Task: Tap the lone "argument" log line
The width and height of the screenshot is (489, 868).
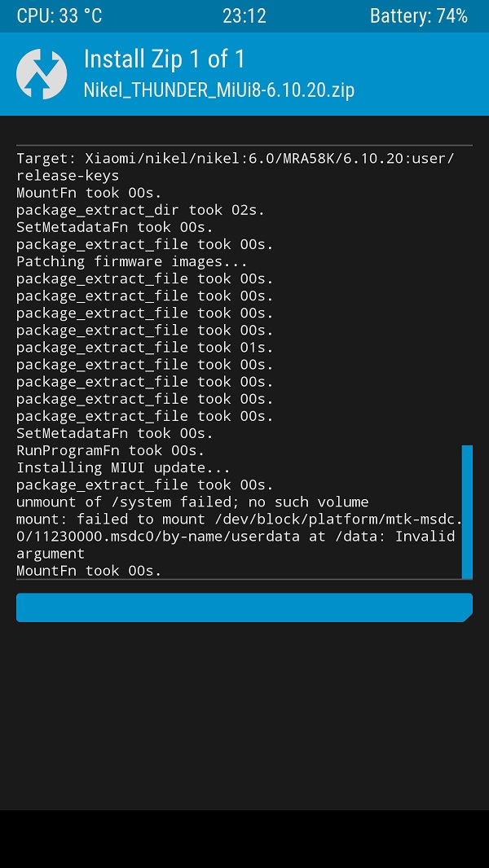Action: [51, 553]
